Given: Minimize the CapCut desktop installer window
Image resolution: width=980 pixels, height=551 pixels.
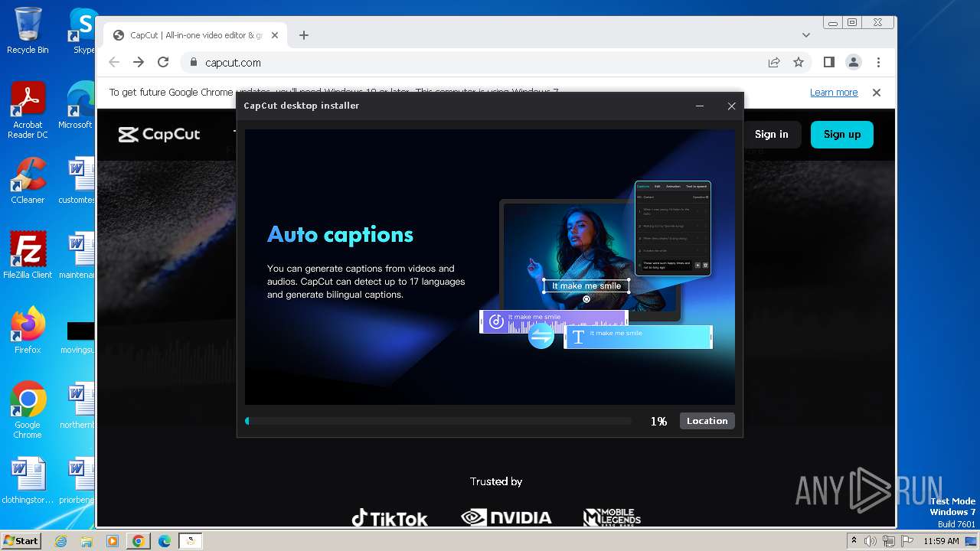Looking at the screenshot, I should pyautogui.click(x=700, y=106).
